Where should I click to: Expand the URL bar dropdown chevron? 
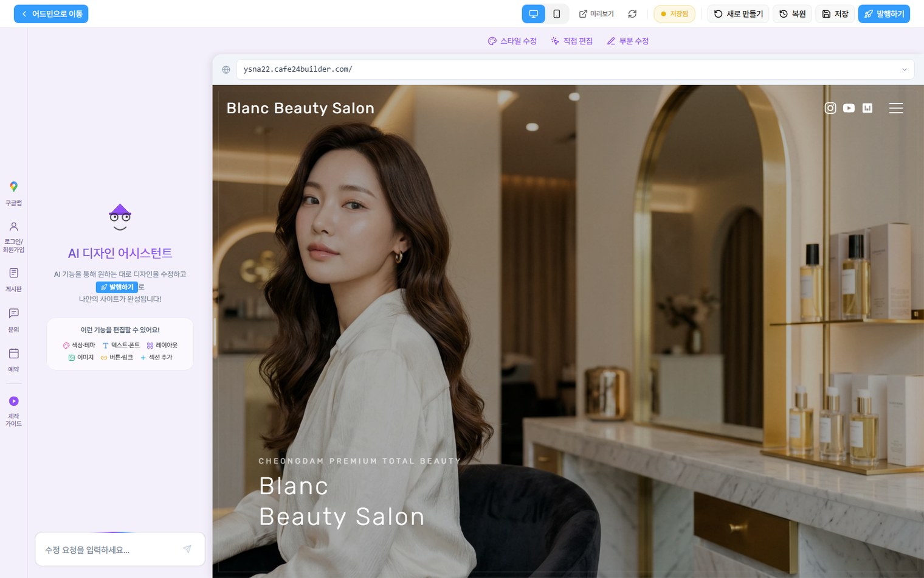(x=905, y=69)
